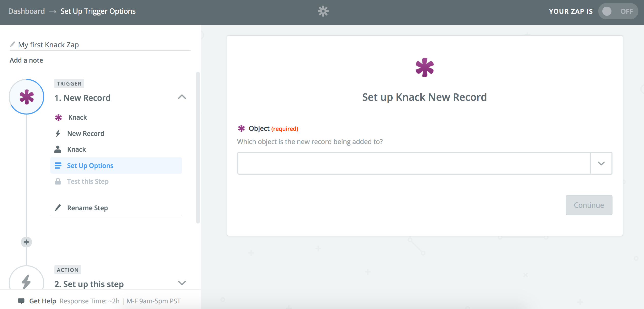Collapse the New Record trigger step
644x309 pixels.
tap(182, 97)
